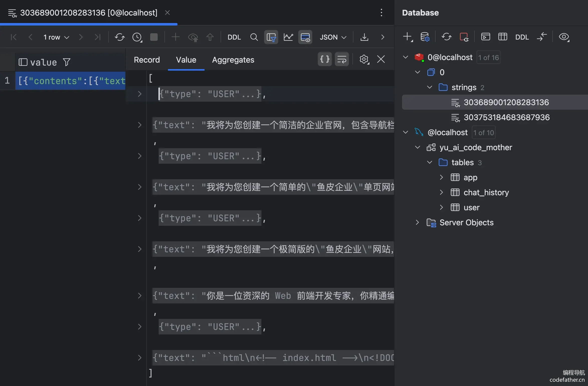Viewport: 588px width, 386px height.
Task: Filter the value column
Action: [67, 62]
